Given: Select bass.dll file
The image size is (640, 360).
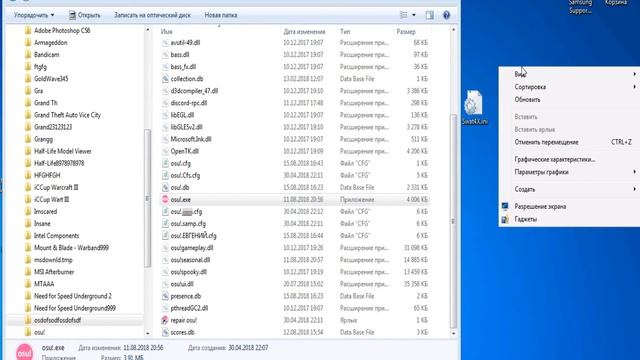Looking at the screenshot, I should 180,55.
